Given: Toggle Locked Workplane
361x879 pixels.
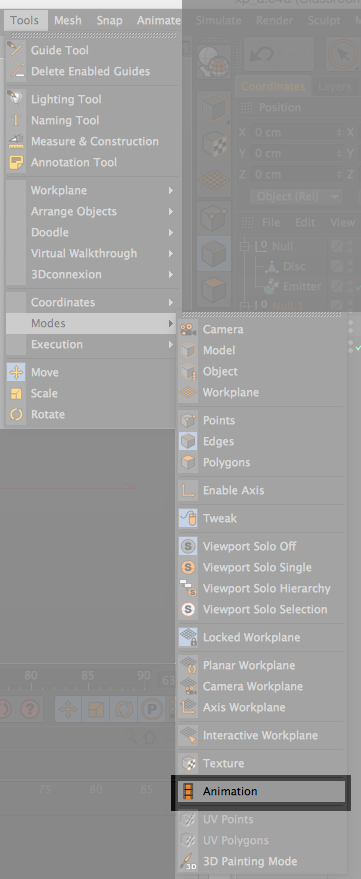Looking at the screenshot, I should tap(261, 637).
